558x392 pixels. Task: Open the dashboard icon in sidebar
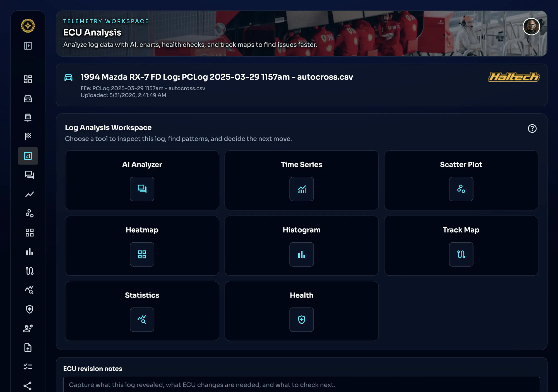pyautogui.click(x=28, y=79)
